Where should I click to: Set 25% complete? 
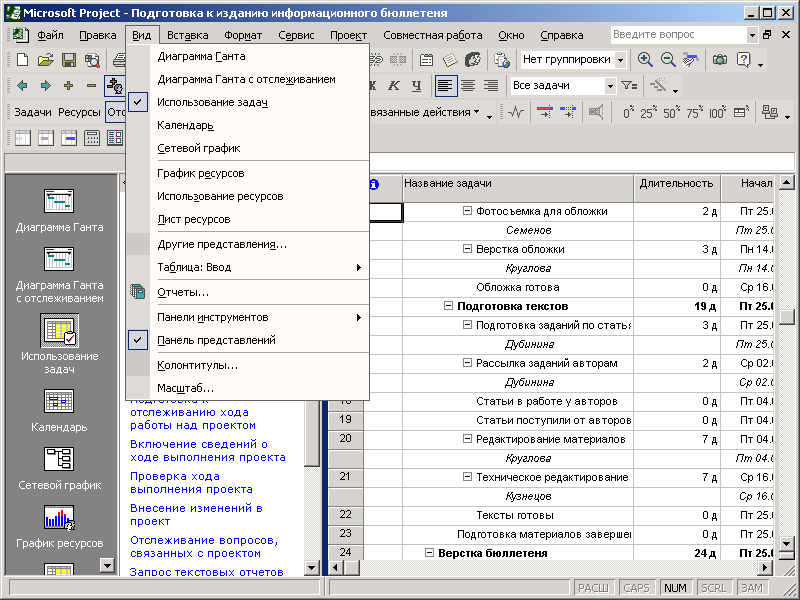click(648, 112)
